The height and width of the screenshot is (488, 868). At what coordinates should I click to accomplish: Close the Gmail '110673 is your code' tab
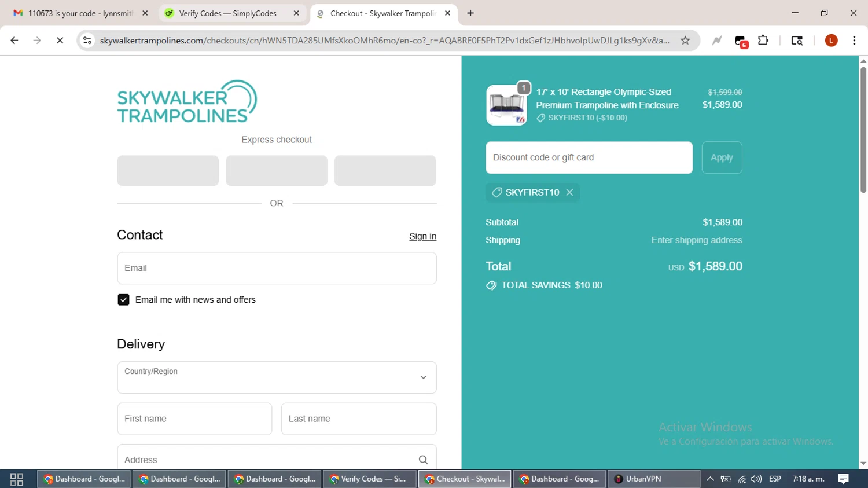(145, 13)
